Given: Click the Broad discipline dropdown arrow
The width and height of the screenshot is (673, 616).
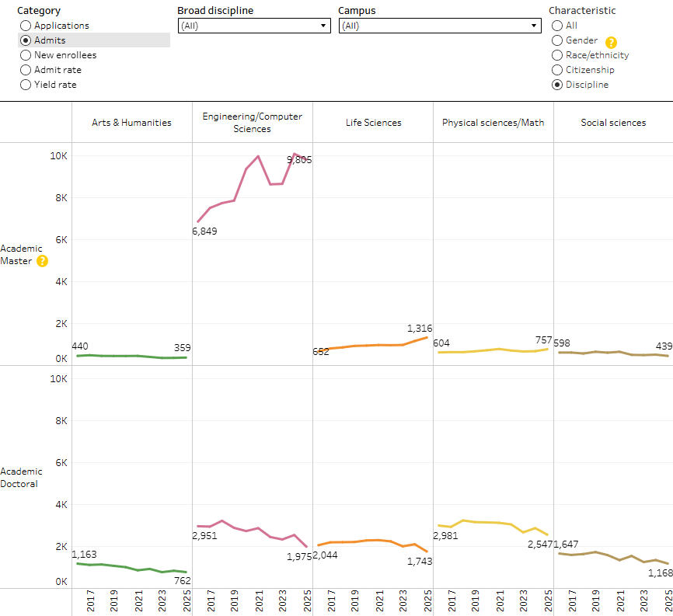Looking at the screenshot, I should (x=323, y=26).
